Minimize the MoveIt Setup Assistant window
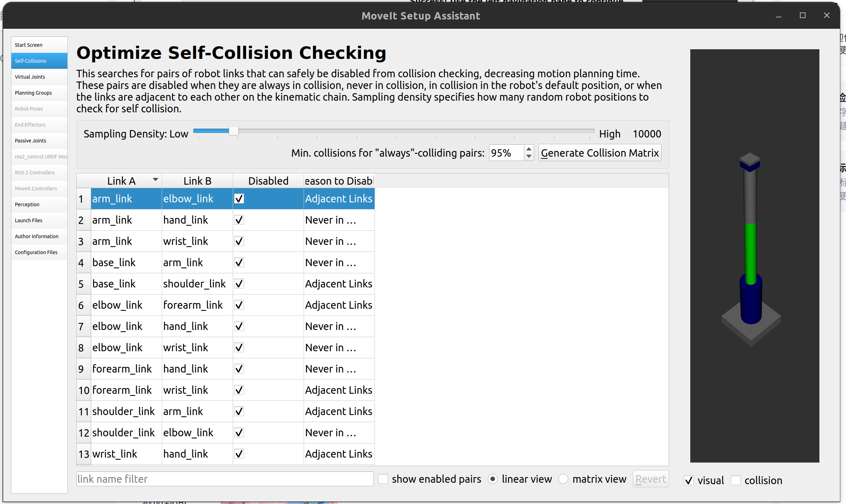846x504 pixels. (x=779, y=16)
